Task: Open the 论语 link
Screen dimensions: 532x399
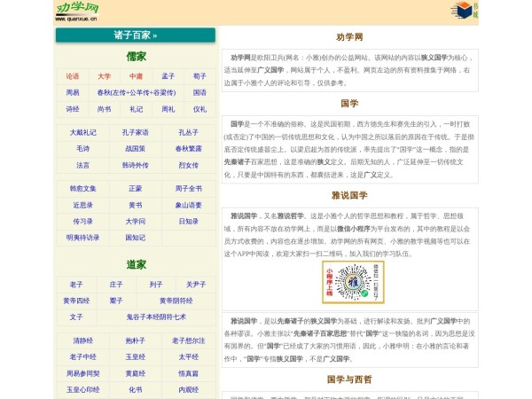Action: [72, 76]
